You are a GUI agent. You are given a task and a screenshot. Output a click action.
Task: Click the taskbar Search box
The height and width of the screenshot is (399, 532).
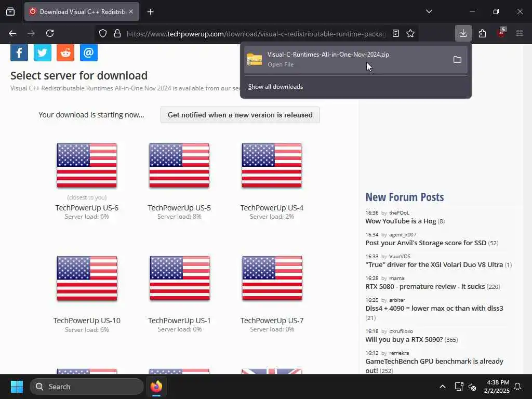(x=87, y=387)
